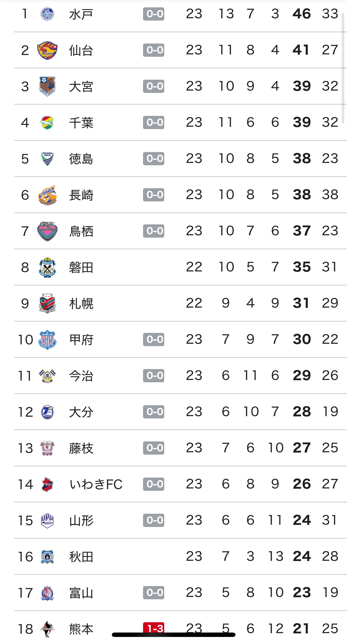Tap the 長崎 V-Varen crest
Screen dimensions: 347x644
[47, 195]
